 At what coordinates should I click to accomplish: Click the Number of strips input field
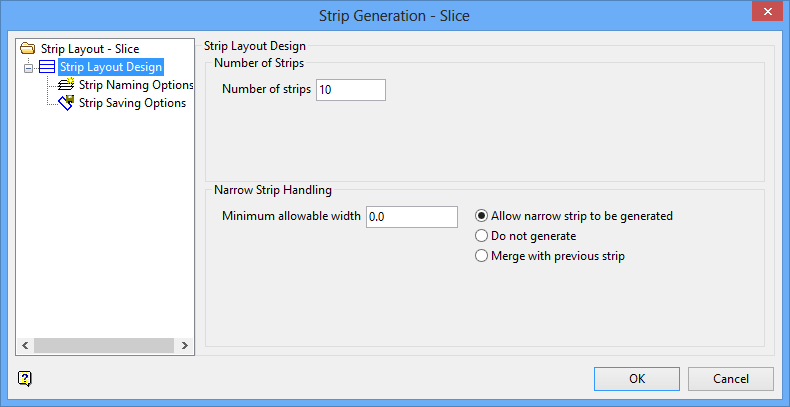[350, 90]
